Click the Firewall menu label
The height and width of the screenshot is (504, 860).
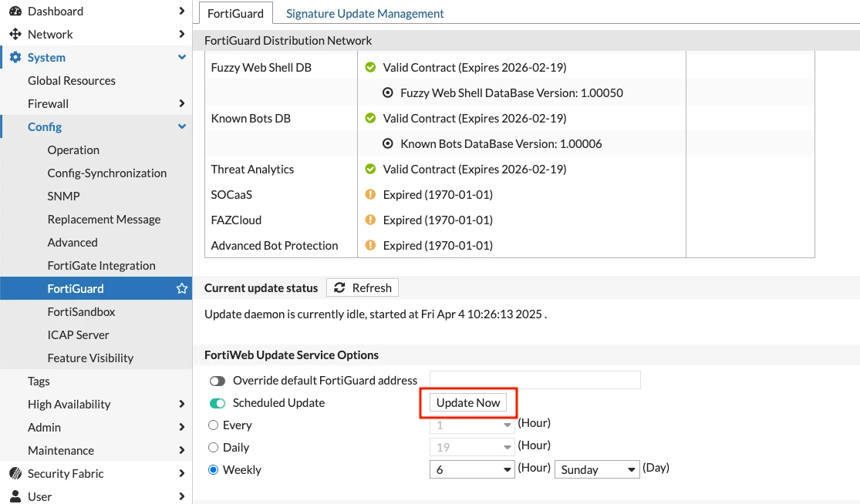coord(49,103)
